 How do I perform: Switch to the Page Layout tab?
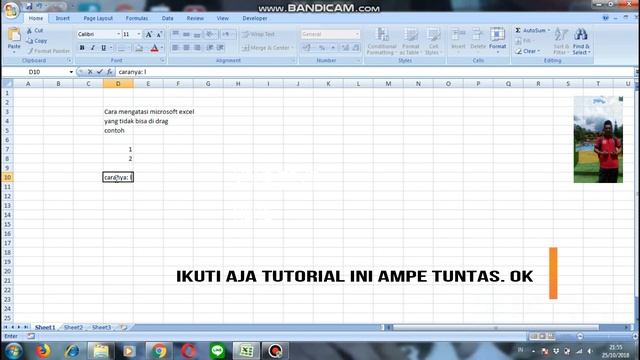pyautogui.click(x=98, y=18)
